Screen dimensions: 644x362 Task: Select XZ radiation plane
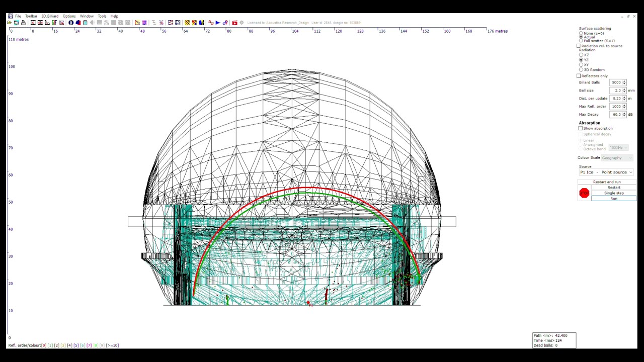[x=581, y=55]
